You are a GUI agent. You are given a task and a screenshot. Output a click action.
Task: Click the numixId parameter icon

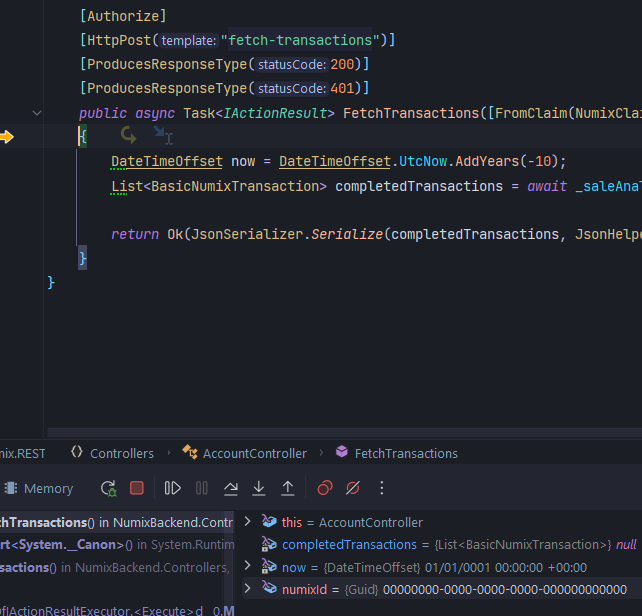point(269,589)
